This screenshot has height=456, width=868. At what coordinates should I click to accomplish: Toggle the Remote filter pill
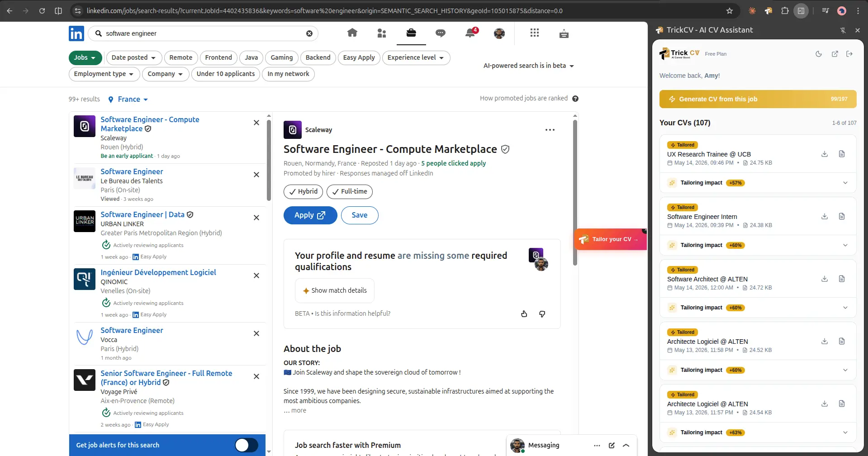181,57
